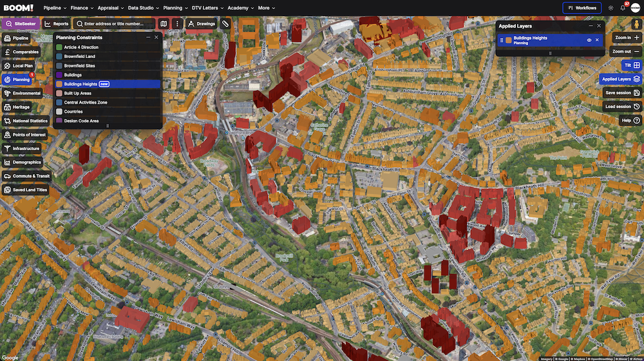Close the Planning Constraints panel

156,37
